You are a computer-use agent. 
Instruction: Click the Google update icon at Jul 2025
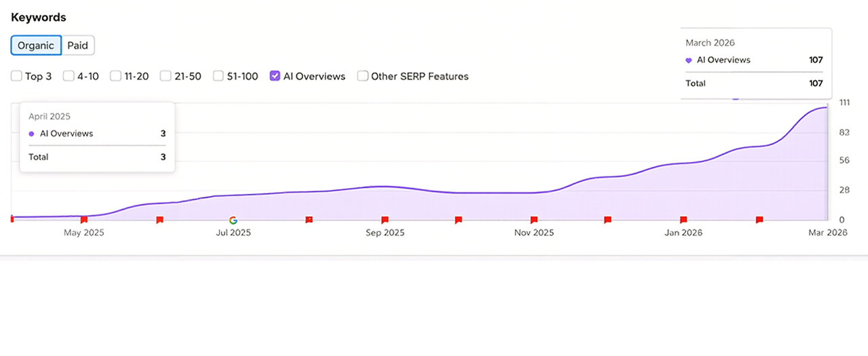(x=233, y=220)
